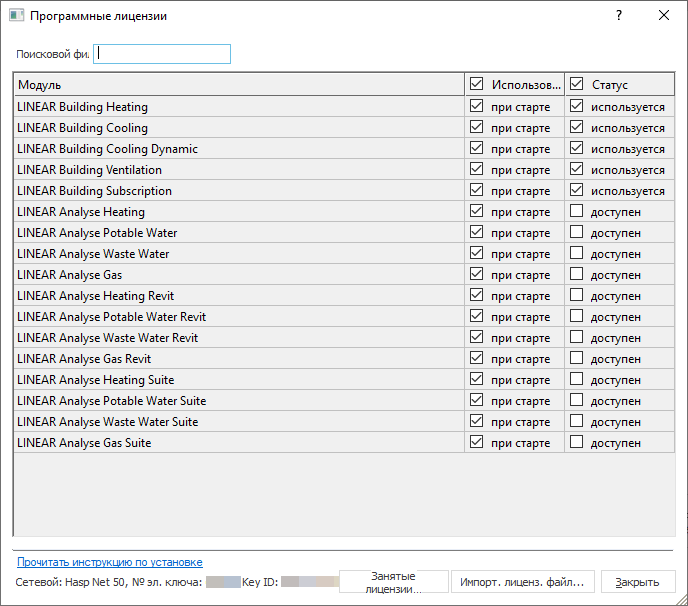Select the 'LINEAR Building Heating' module row

tap(344, 107)
